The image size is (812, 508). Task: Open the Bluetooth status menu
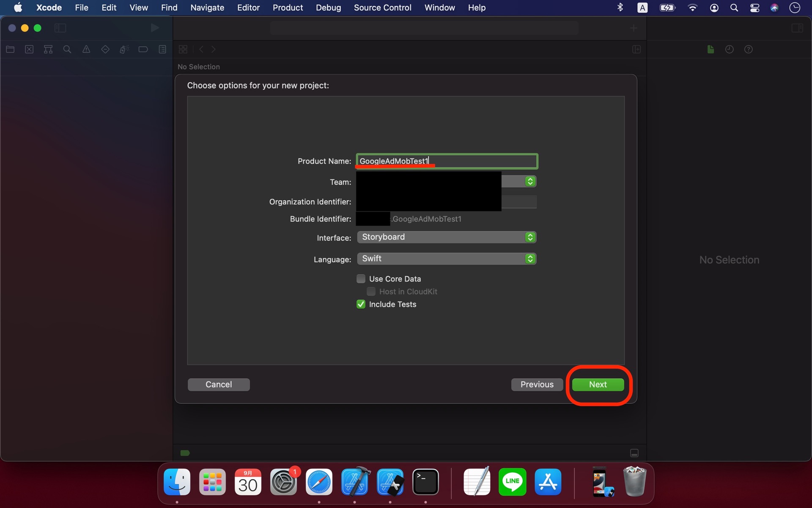point(620,8)
